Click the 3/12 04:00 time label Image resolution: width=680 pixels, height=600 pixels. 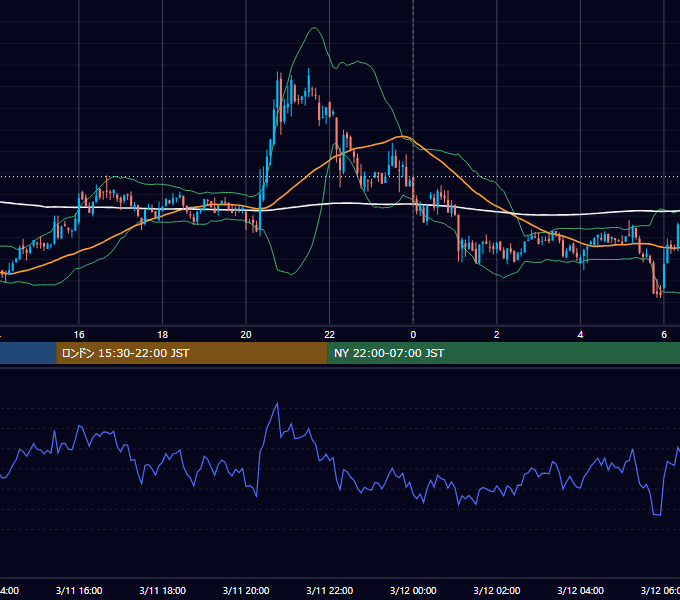[580, 590]
